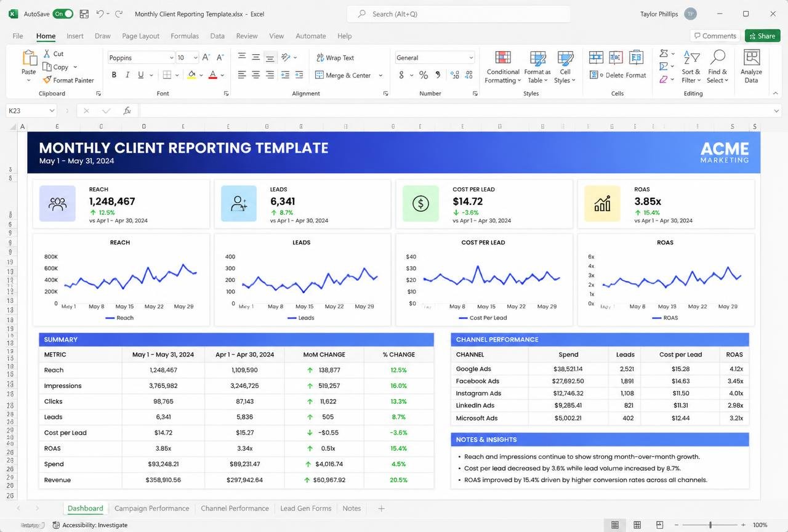Viewport: 788px width, 532px height.
Task: Open the File menu tab
Action: [18, 36]
